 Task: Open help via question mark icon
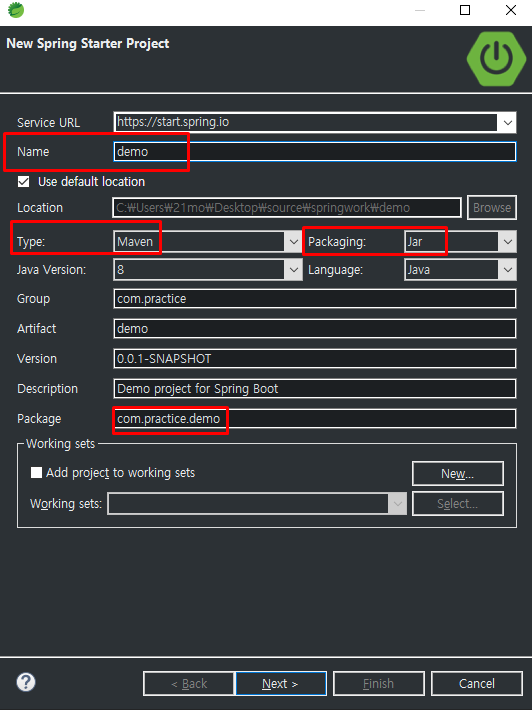[26, 682]
